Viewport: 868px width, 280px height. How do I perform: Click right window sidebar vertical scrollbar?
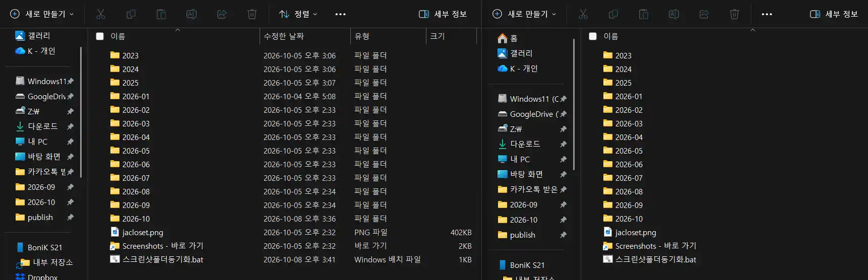(574, 105)
